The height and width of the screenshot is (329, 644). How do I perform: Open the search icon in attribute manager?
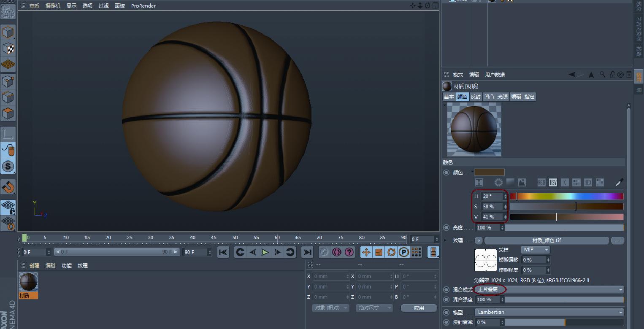(603, 75)
